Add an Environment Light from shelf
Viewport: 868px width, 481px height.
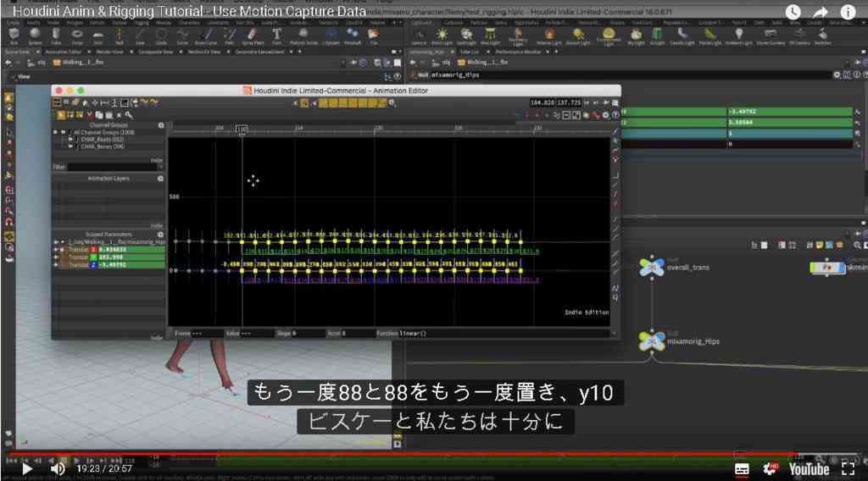tap(609, 36)
